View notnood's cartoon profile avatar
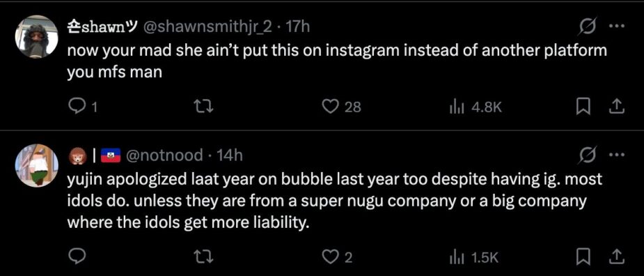 tap(37, 165)
